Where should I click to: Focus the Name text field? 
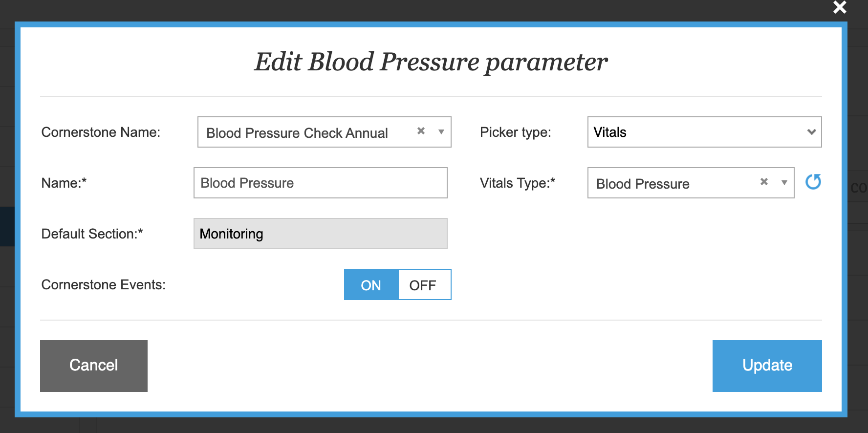point(320,183)
